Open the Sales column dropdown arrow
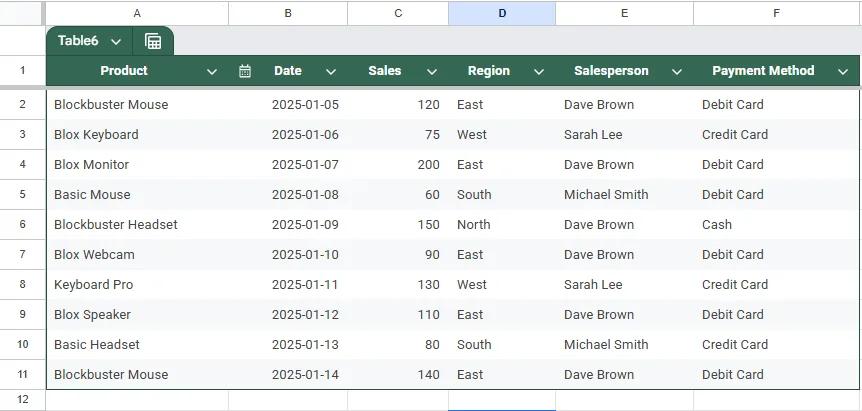 (432, 71)
